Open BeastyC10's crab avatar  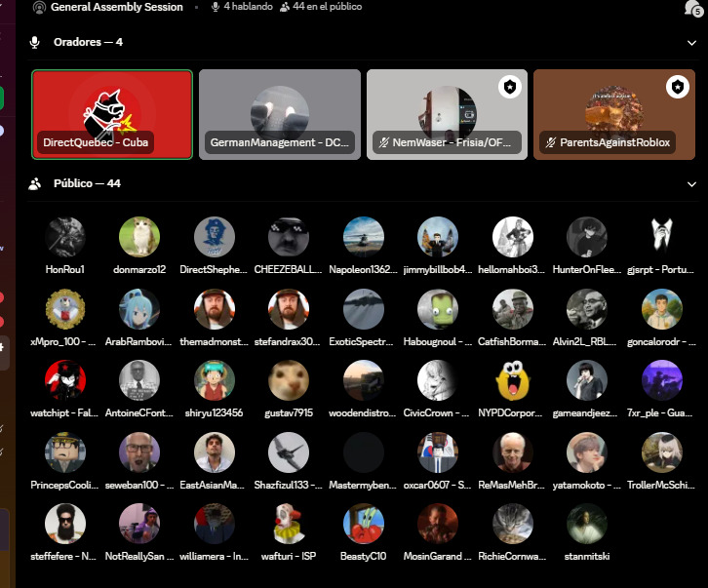pos(364,524)
